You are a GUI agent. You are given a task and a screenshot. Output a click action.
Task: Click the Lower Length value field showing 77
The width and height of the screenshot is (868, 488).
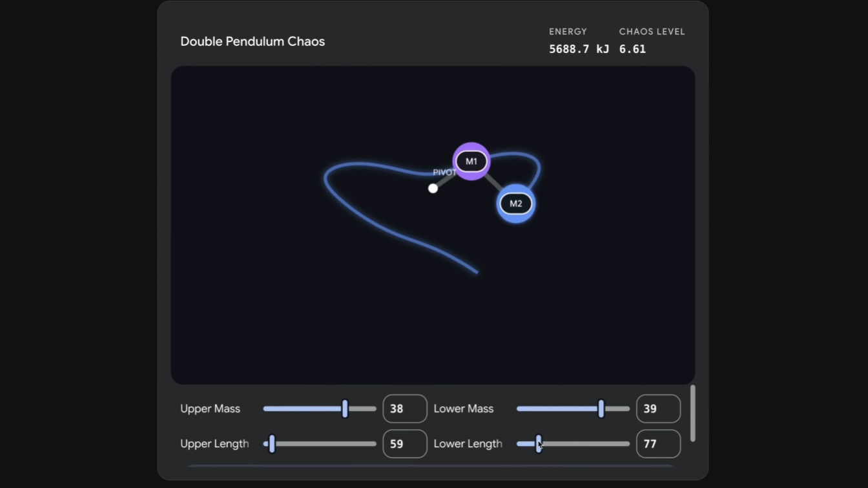(x=658, y=444)
